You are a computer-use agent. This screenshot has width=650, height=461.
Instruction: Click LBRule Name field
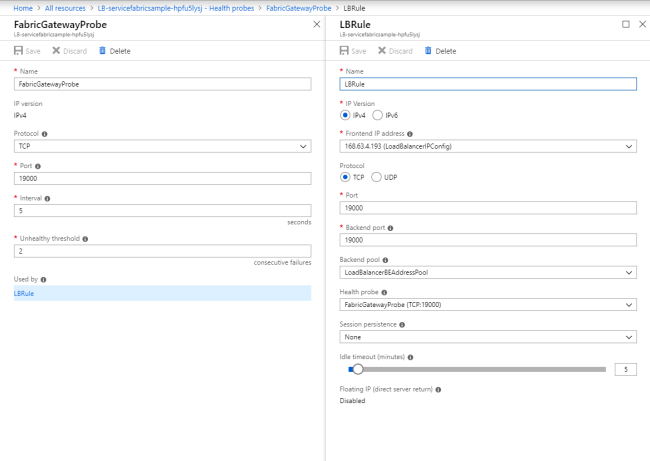coord(488,84)
